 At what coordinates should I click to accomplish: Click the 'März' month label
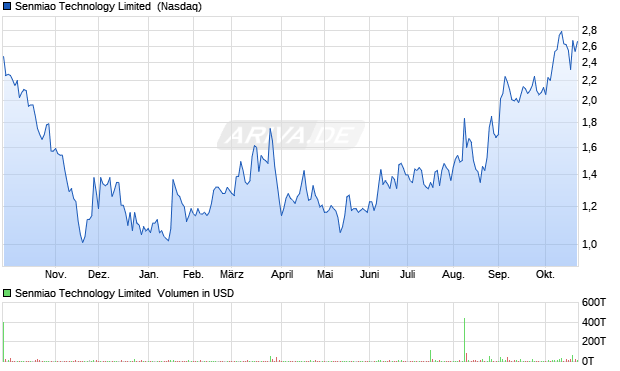pos(232,274)
